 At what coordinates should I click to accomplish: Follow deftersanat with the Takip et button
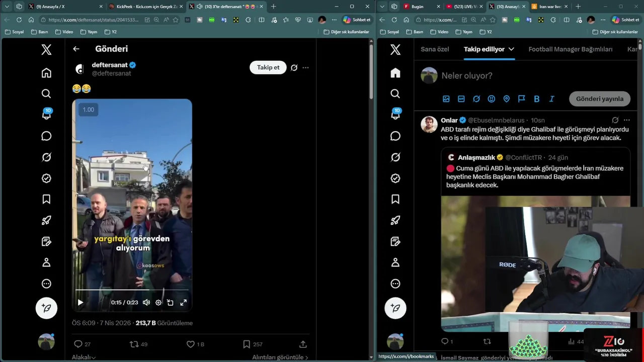[x=268, y=67]
